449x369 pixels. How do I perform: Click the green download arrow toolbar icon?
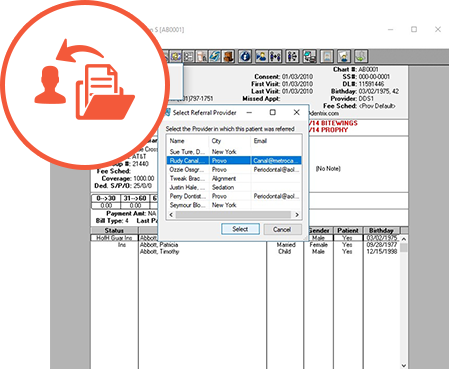(x=361, y=56)
